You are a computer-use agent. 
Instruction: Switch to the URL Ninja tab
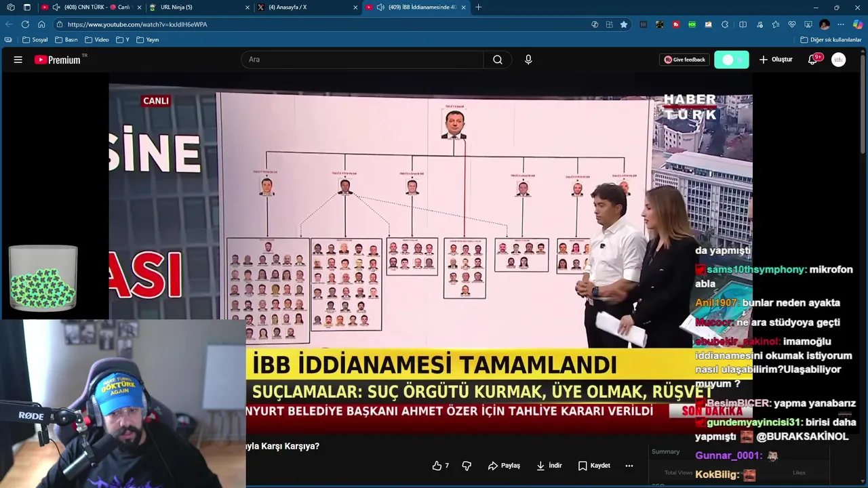tap(201, 7)
